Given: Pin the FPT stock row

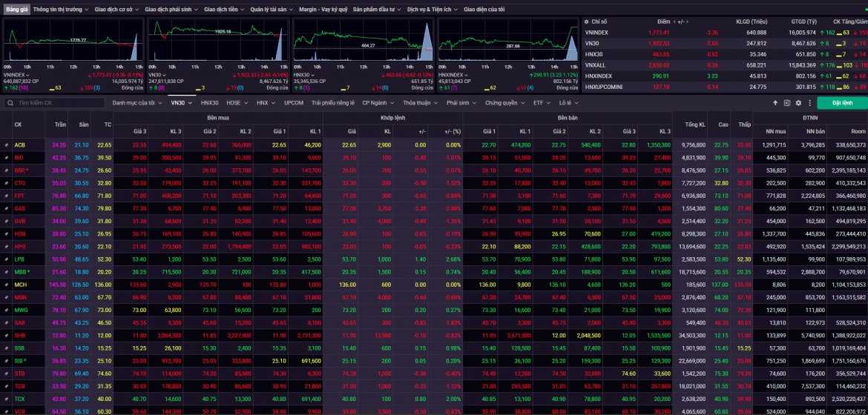Looking at the screenshot, I should pos(7,196).
